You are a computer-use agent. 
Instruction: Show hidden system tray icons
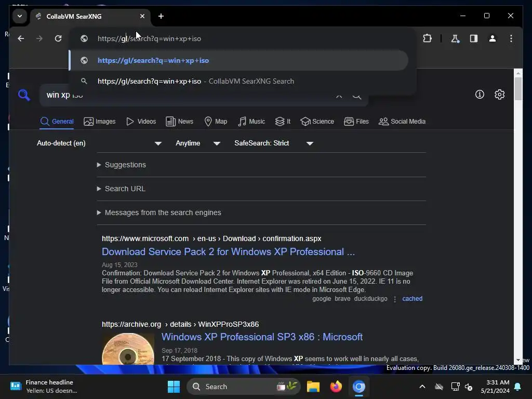pyautogui.click(x=422, y=387)
